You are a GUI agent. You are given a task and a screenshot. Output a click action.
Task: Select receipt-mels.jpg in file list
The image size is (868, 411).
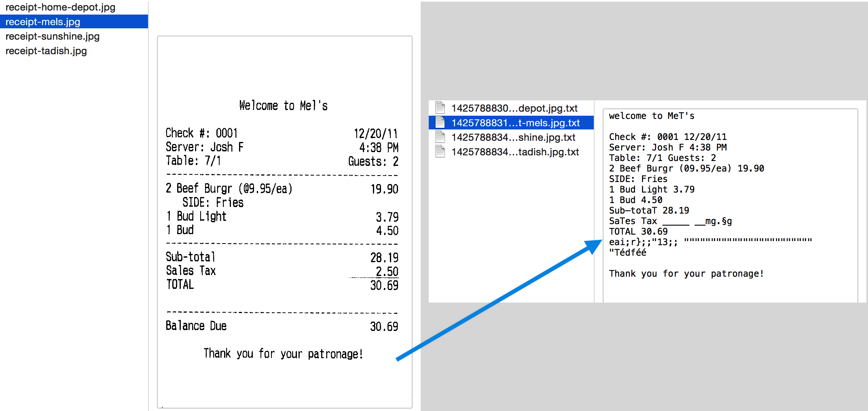[74, 21]
